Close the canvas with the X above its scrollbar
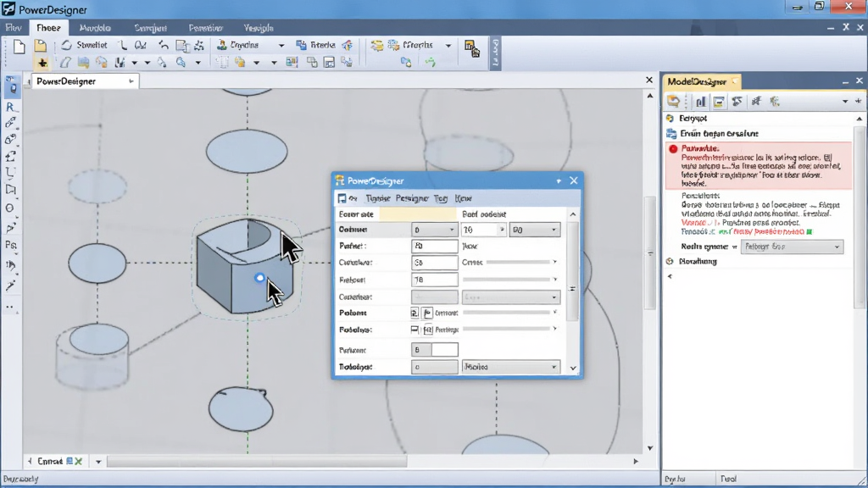Image resolution: width=868 pixels, height=488 pixels. pyautogui.click(x=649, y=80)
